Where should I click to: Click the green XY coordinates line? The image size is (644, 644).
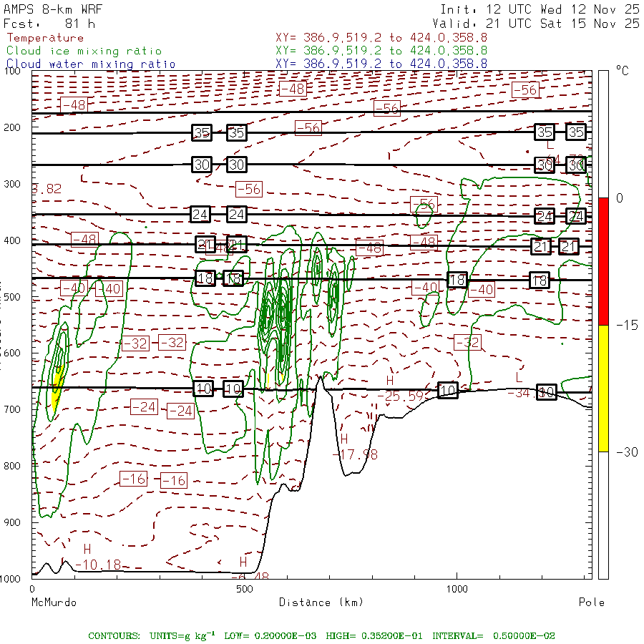coord(381,51)
